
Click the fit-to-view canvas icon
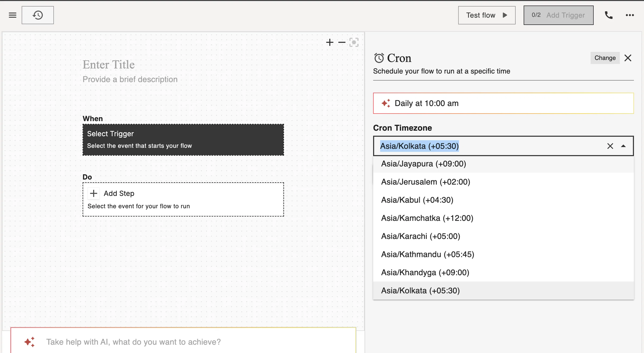[x=354, y=42]
